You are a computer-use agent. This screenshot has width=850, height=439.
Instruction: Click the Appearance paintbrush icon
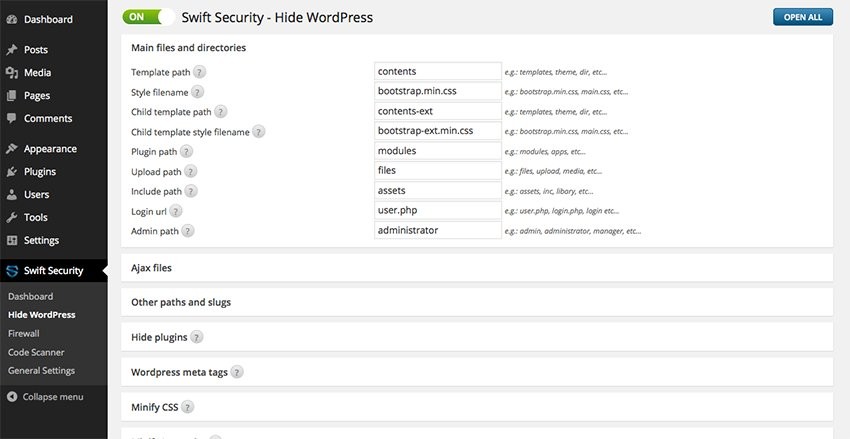click(x=12, y=149)
